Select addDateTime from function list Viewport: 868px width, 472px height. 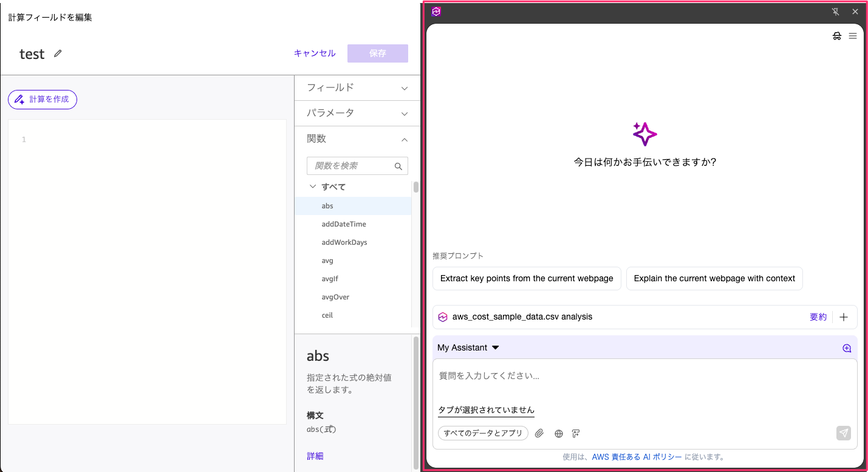click(344, 224)
